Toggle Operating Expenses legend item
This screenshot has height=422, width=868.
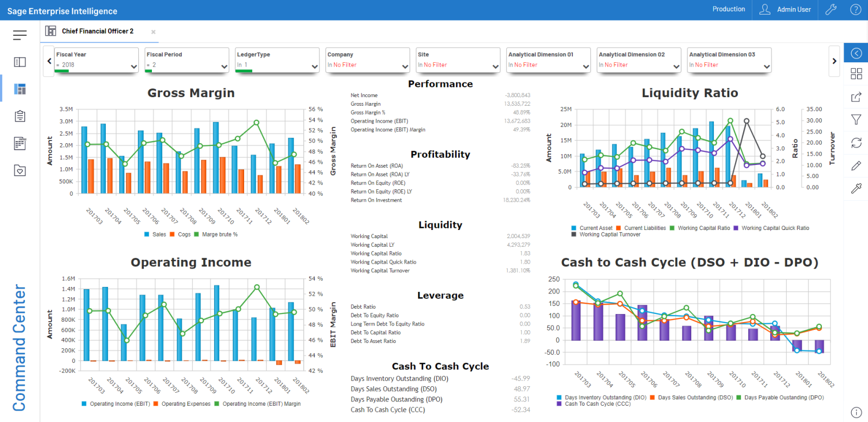tap(182, 404)
